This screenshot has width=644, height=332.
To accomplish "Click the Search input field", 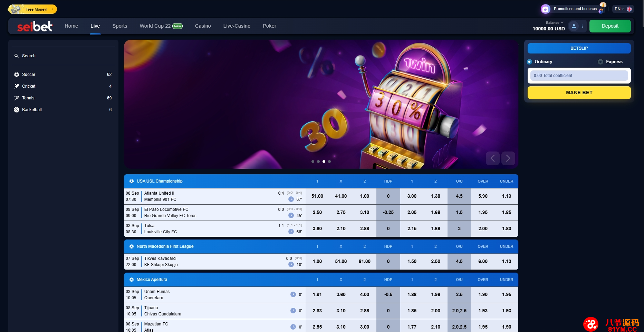I will [x=63, y=56].
